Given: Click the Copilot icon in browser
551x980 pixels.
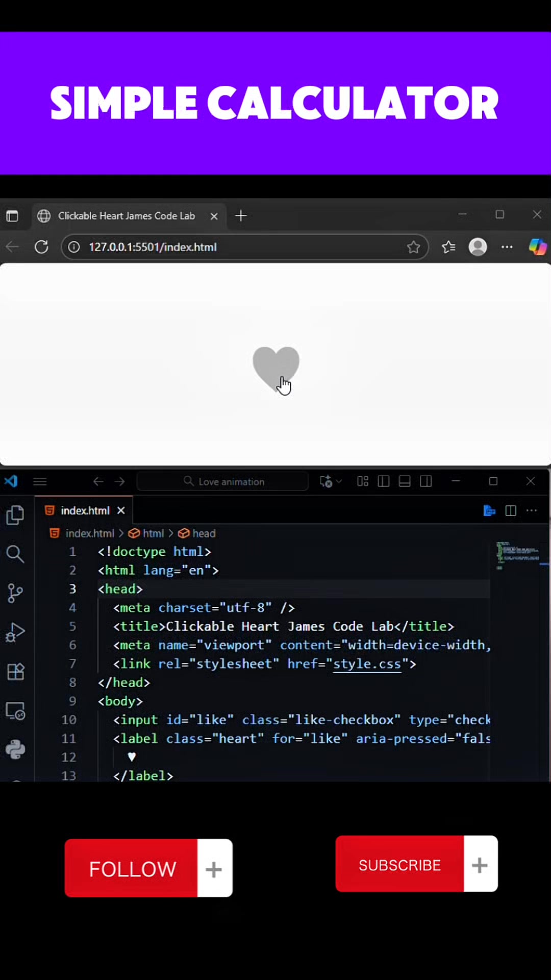Looking at the screenshot, I should click(x=537, y=247).
